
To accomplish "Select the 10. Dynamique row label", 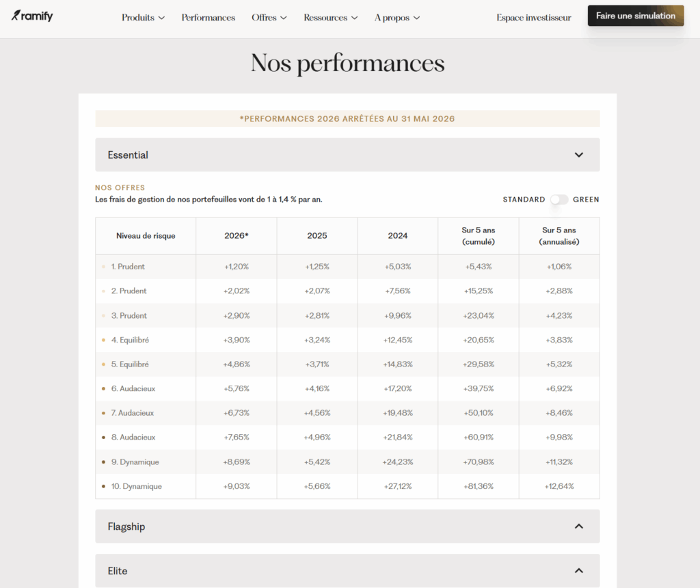I will (x=136, y=486).
